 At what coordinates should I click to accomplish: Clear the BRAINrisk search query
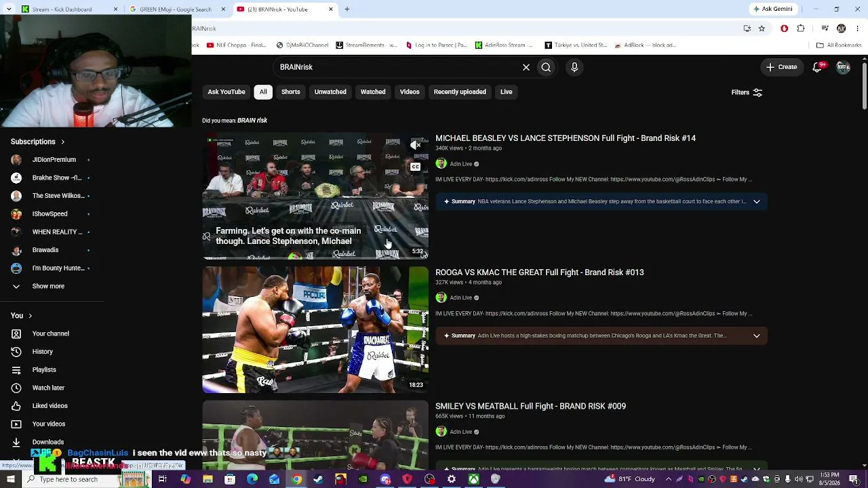526,67
